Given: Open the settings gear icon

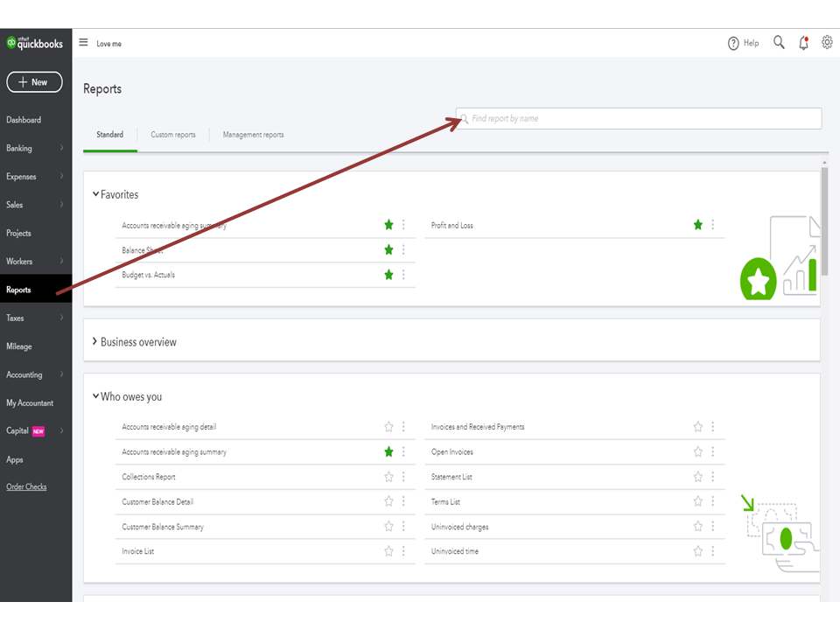Looking at the screenshot, I should [827, 43].
